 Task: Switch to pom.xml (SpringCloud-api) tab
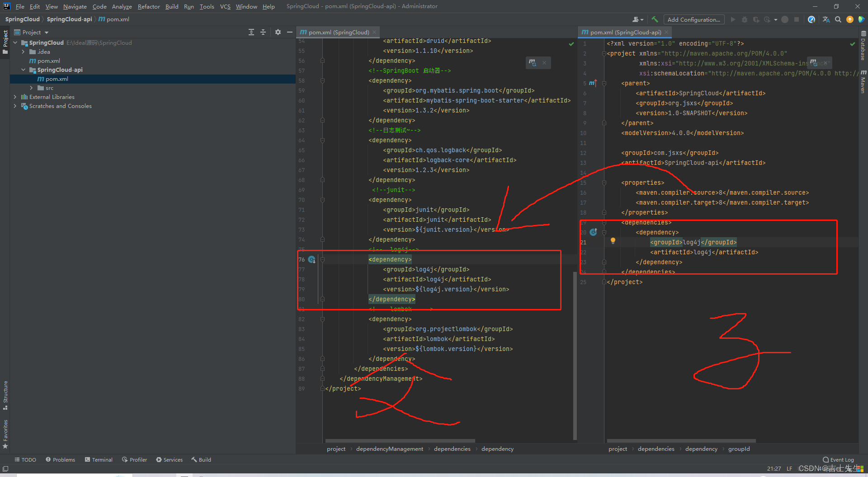point(625,32)
